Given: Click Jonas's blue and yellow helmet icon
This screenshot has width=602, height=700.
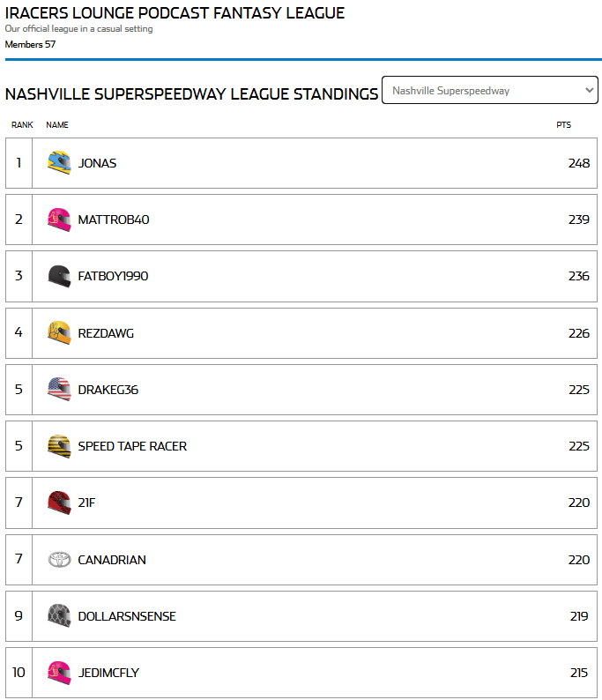Looking at the screenshot, I should pos(59,163).
